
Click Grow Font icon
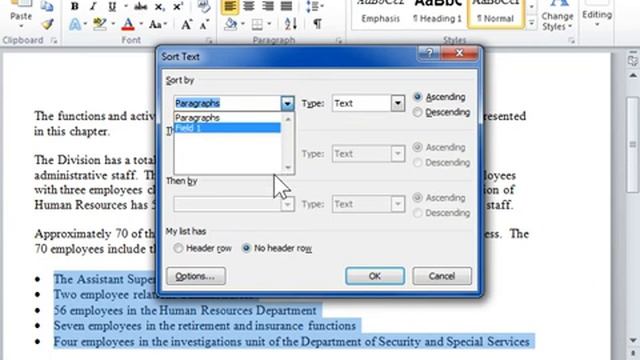click(x=186, y=24)
